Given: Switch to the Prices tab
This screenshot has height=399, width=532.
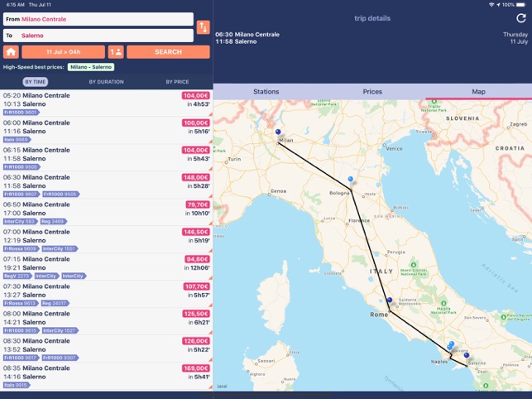Looking at the screenshot, I should tap(372, 92).
